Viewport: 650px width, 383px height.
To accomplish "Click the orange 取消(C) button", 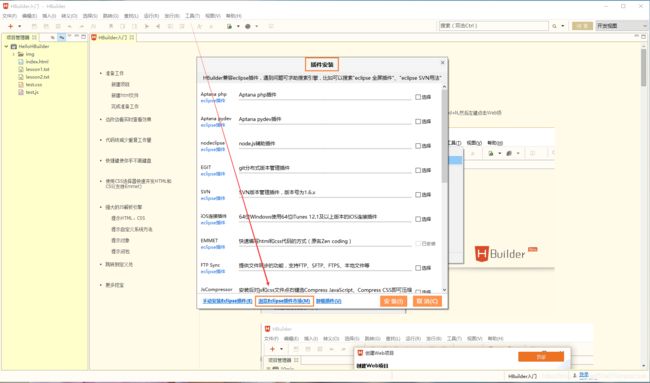I will [x=427, y=301].
